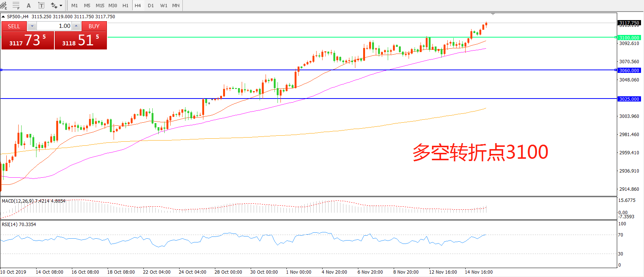Viewport: 644px width, 277px height.
Task: Decrease lot volume with down arrow
Action: point(32,26)
